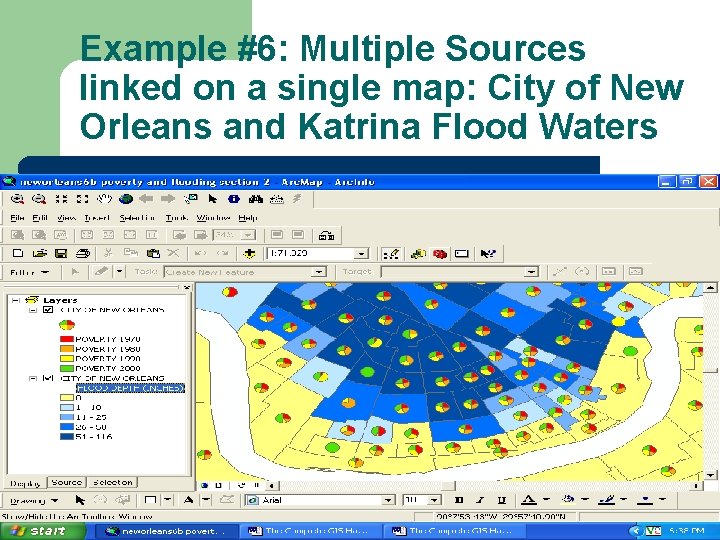Open the Window menu
This screenshot has width=720, height=540.
click(x=213, y=218)
